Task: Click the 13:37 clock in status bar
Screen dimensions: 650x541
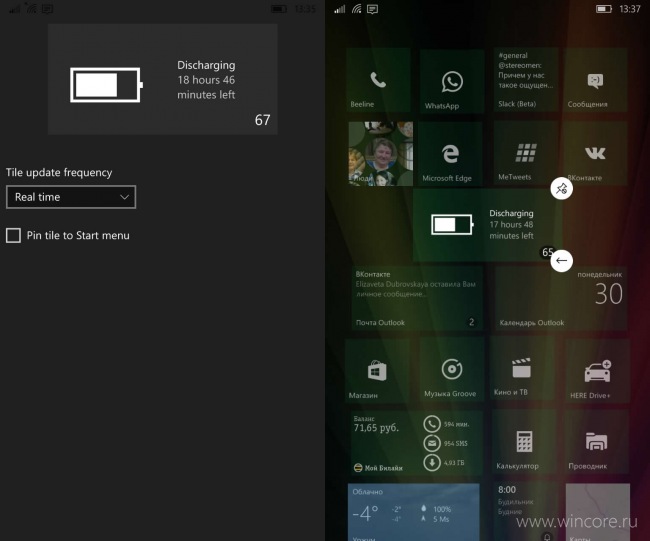Action: 630,9
